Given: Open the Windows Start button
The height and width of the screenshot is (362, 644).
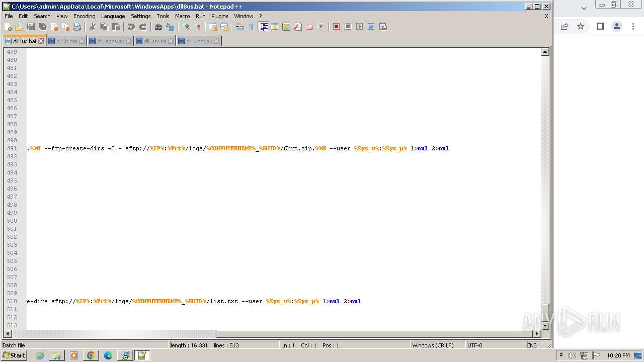Looking at the screenshot, I should tap(14, 355).
